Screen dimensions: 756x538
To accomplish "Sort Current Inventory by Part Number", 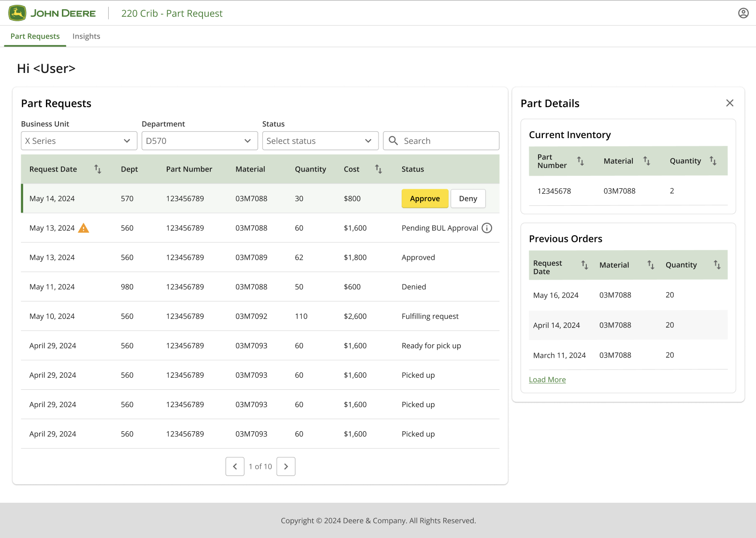I will click(581, 161).
